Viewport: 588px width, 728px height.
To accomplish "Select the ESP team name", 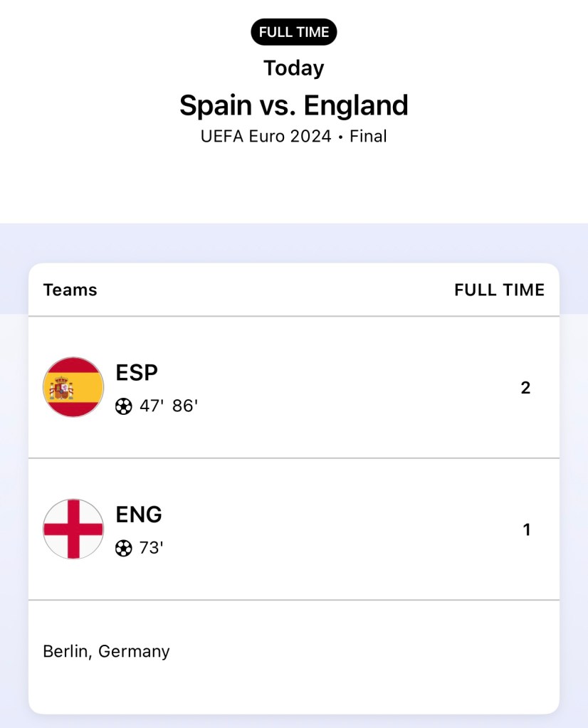I will [x=137, y=372].
